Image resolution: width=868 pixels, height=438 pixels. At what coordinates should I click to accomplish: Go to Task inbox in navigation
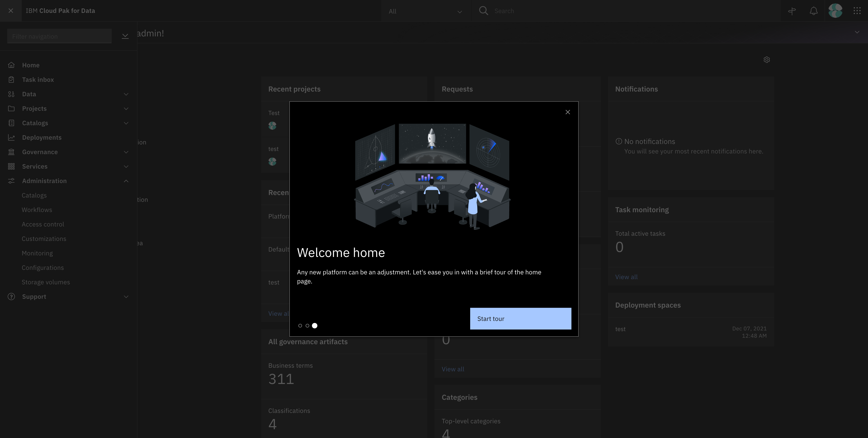point(38,80)
